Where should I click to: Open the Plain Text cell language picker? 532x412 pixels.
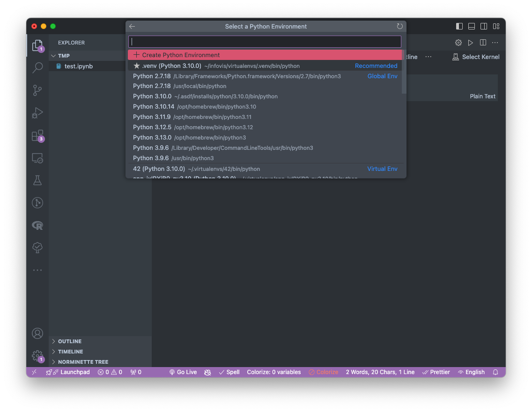tap(482, 96)
